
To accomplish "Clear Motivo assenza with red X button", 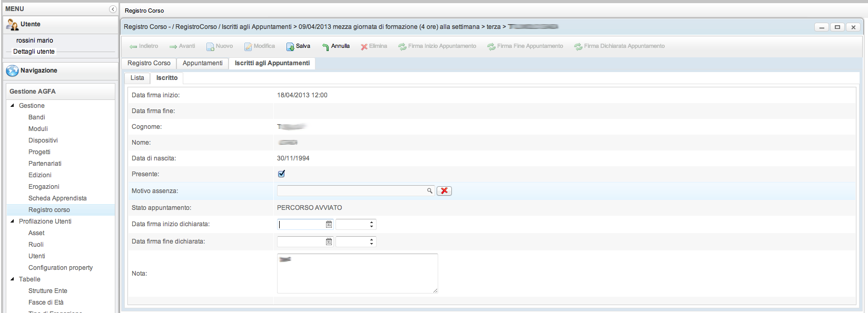I will click(x=444, y=191).
